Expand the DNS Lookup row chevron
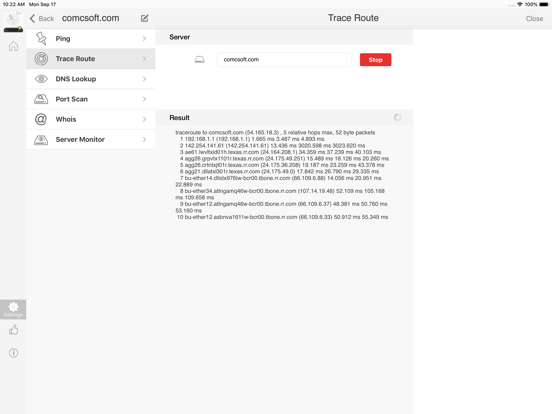The height and width of the screenshot is (414, 552). tap(144, 79)
